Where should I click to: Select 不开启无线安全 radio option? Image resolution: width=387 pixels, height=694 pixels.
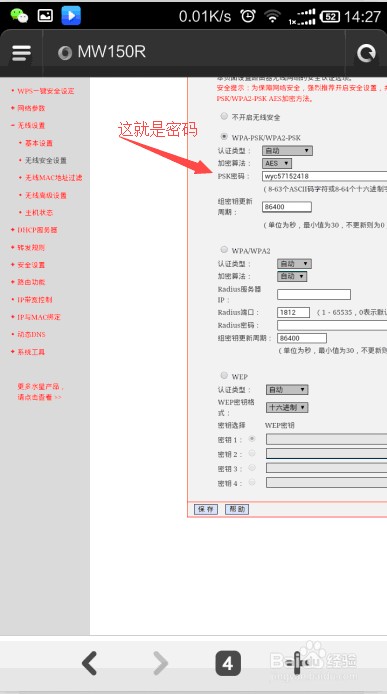[x=224, y=116]
